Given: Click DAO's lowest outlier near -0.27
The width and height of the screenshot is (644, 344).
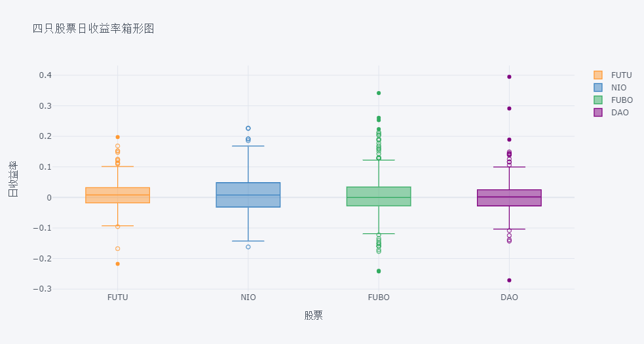Looking at the screenshot, I should tap(509, 280).
